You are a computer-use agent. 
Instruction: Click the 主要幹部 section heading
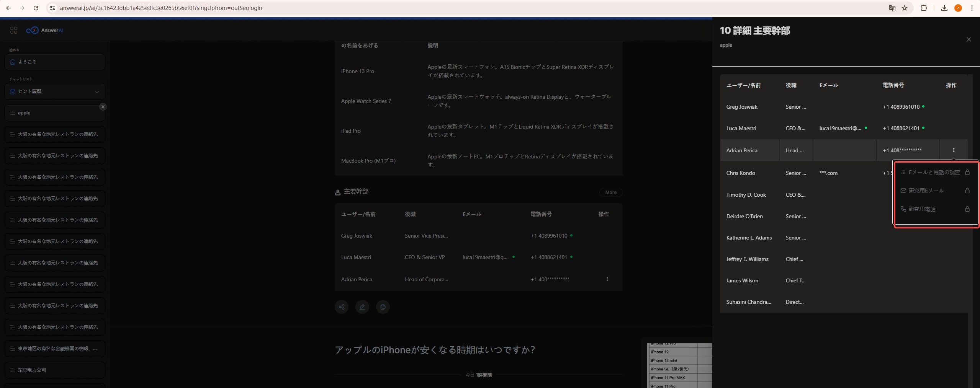[x=356, y=191]
